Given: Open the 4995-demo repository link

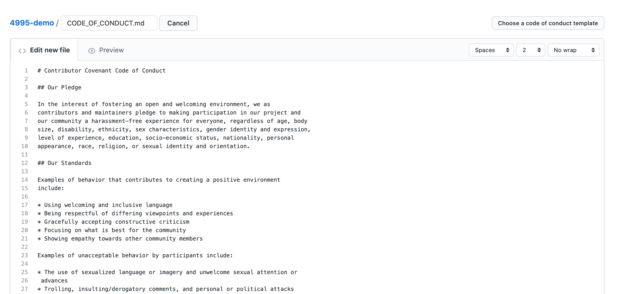Looking at the screenshot, I should point(32,23).
